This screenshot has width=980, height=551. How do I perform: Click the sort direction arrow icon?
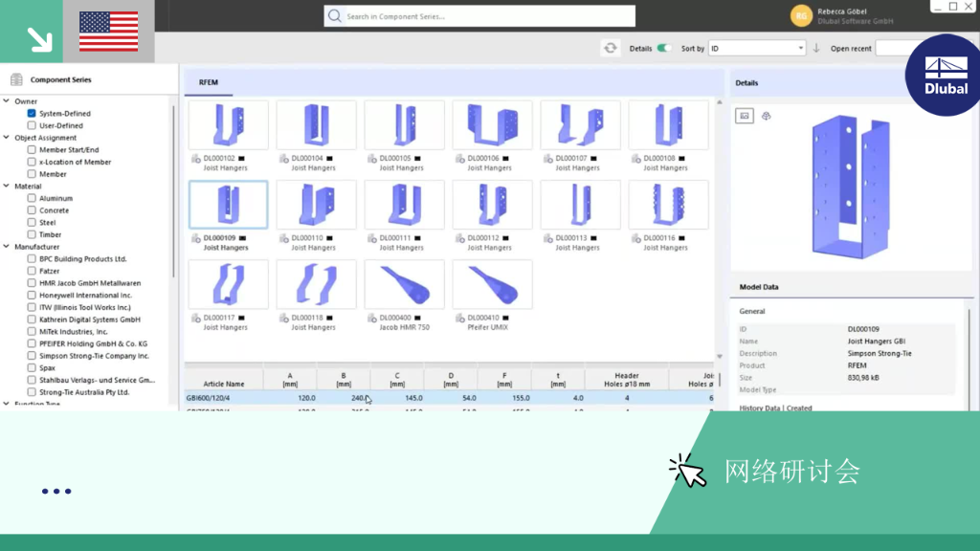pos(816,48)
